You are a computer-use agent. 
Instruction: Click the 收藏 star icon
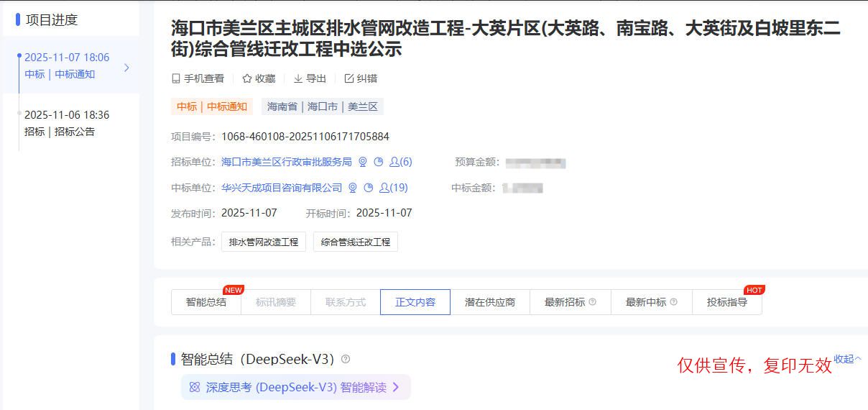[247, 78]
